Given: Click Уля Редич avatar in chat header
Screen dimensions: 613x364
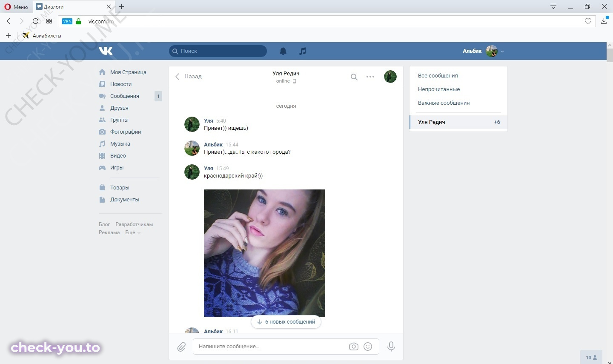Looking at the screenshot, I should [390, 77].
